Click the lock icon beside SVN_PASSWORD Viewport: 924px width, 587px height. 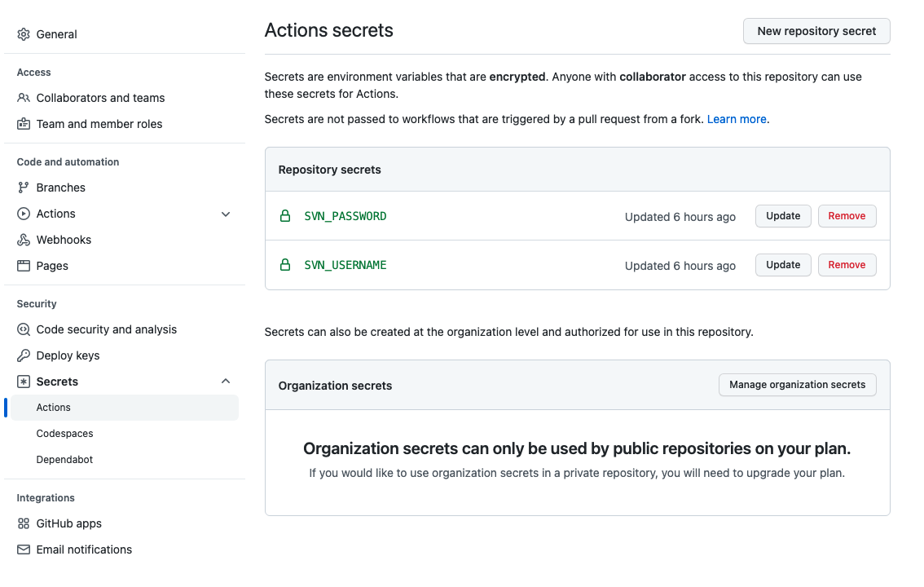(x=285, y=216)
